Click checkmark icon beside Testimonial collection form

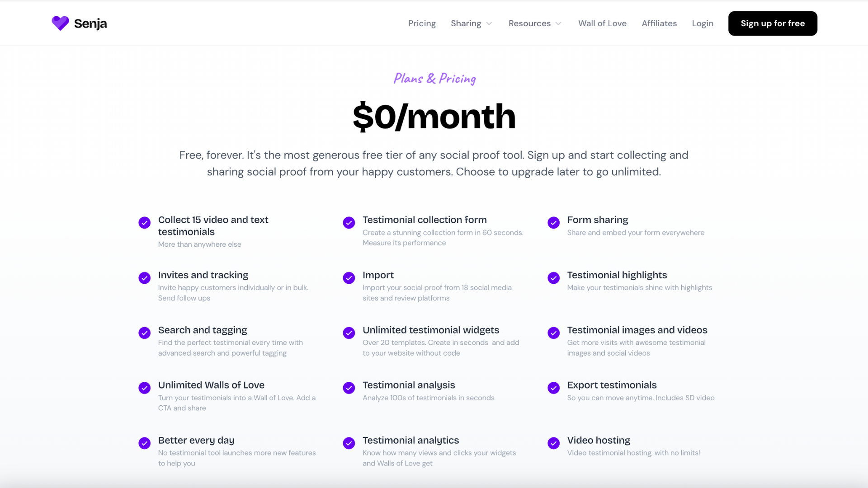tap(349, 223)
